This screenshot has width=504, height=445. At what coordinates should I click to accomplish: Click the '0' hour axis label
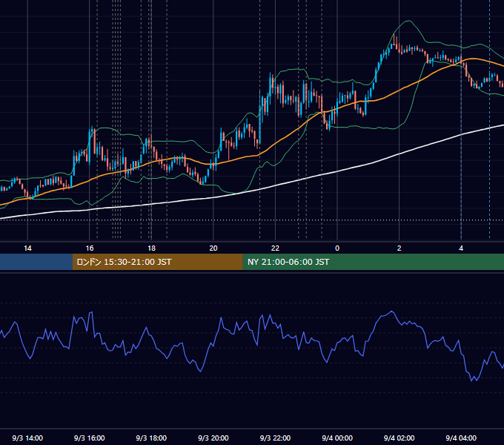pyautogui.click(x=337, y=248)
